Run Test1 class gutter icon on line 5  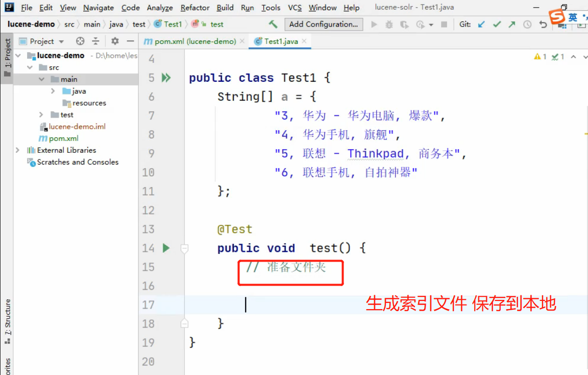pyautogui.click(x=166, y=78)
